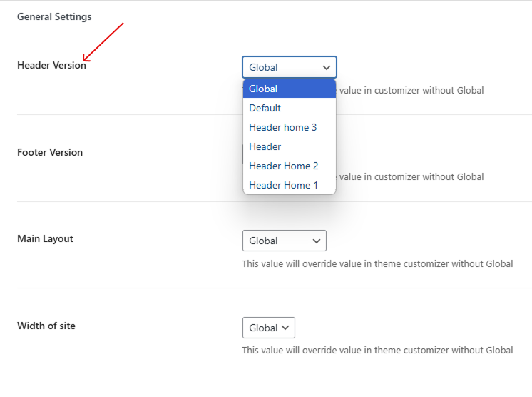532x397 pixels.
Task: Click the "General Settings" section heading
Action: pyautogui.click(x=54, y=16)
